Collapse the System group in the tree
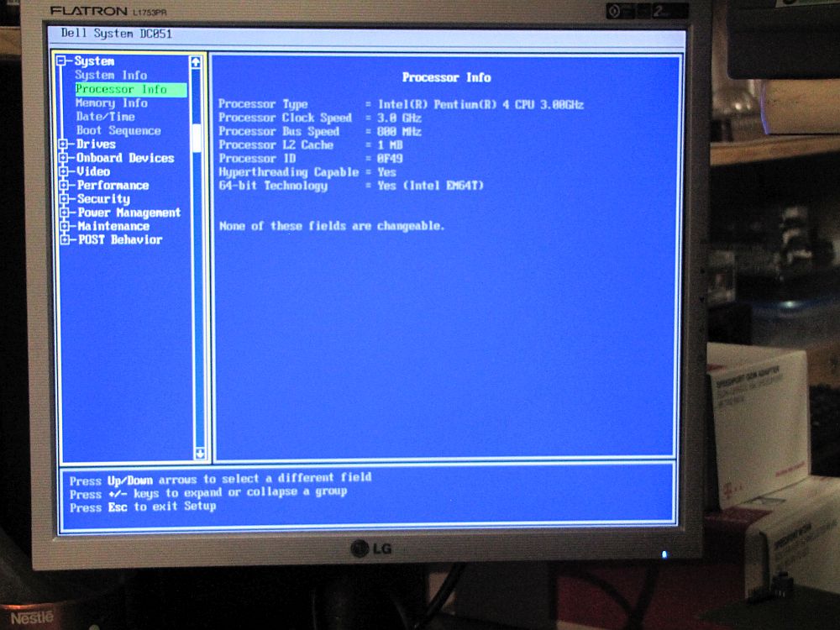The image size is (840, 630). pos(61,60)
